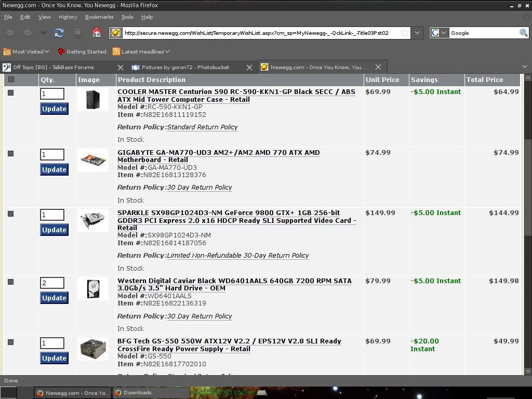Close the Off Topic TalkBass tab
532x399 pixels.
121,68
